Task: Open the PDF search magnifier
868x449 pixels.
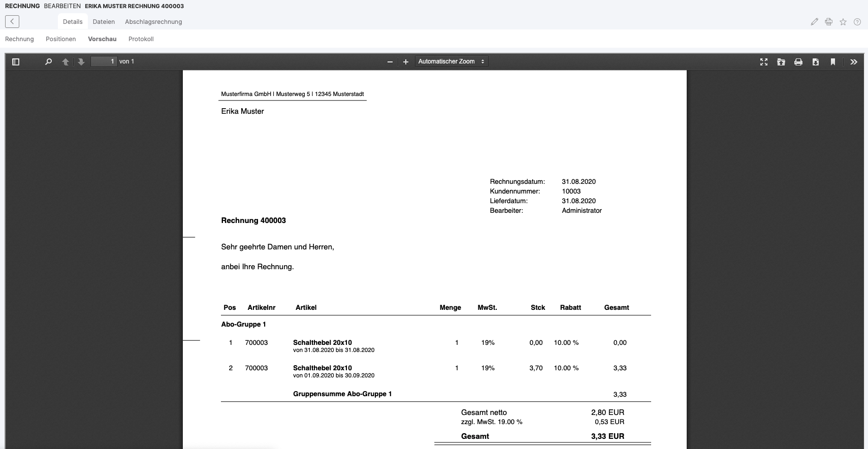Action: coord(48,61)
